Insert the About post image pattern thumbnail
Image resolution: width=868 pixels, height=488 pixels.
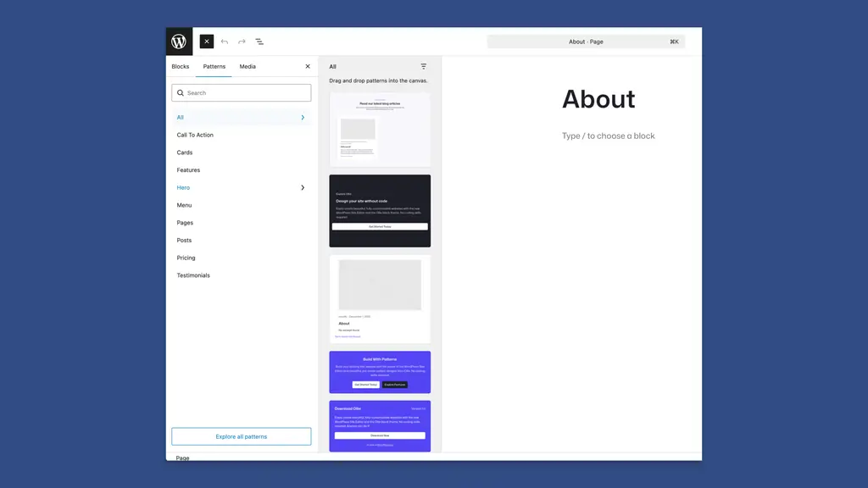[x=380, y=299]
